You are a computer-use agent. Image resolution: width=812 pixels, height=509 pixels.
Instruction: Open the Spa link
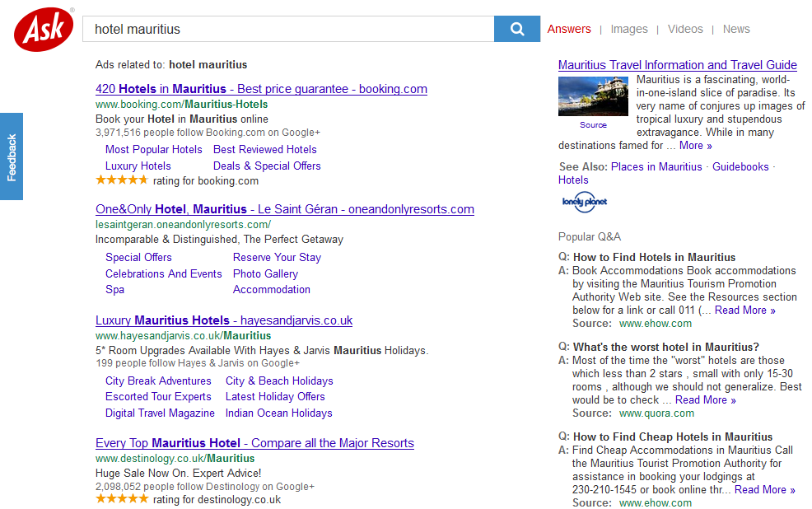pos(115,290)
